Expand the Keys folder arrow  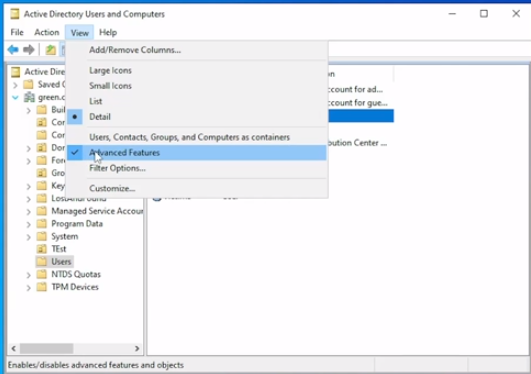(x=29, y=186)
